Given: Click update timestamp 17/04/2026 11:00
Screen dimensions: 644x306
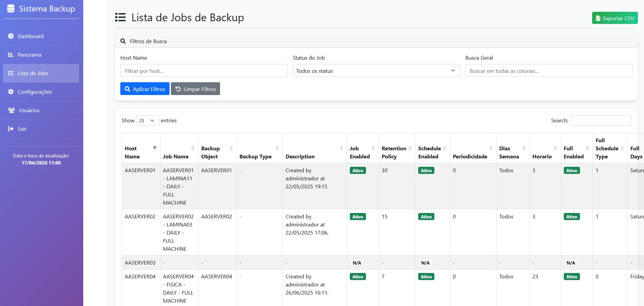Looking at the screenshot, I should tap(41, 163).
